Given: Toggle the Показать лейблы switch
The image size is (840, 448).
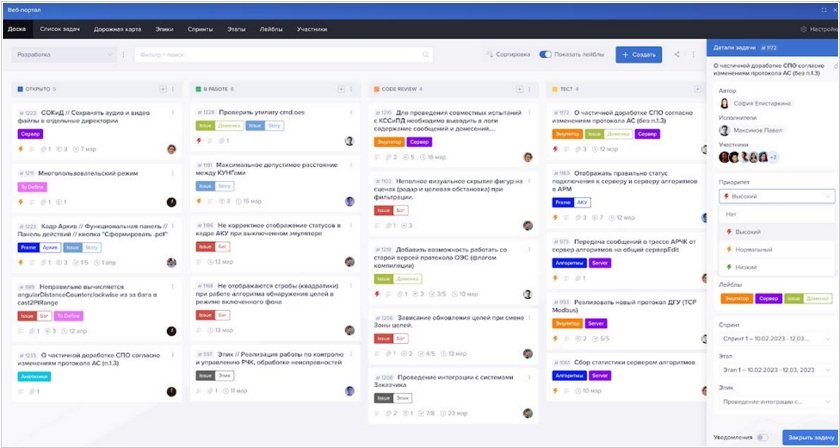Looking at the screenshot, I should click(x=546, y=55).
